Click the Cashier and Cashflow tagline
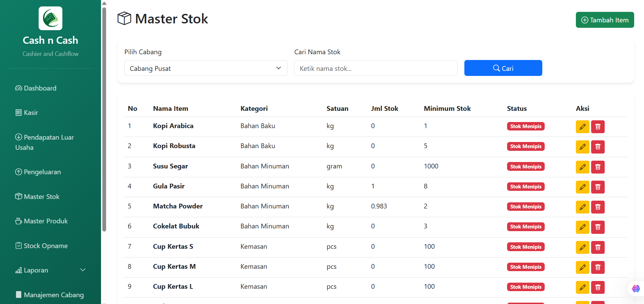The height and width of the screenshot is (304, 644). pos(51,54)
